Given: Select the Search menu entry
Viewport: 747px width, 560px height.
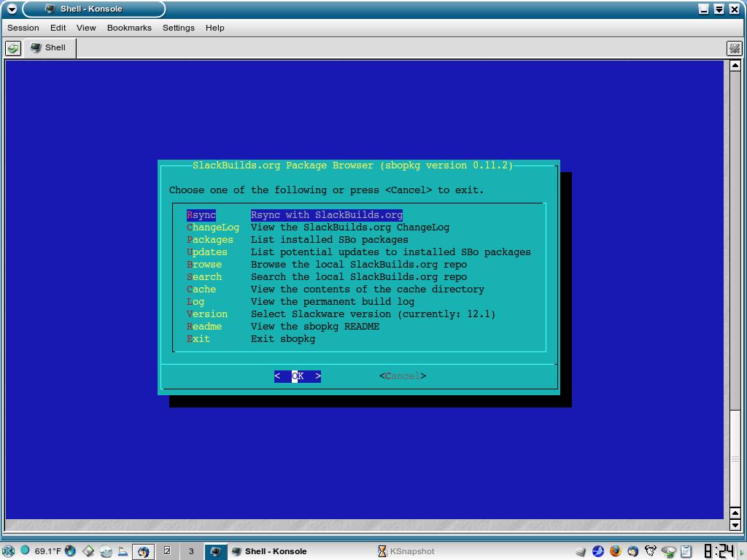Looking at the screenshot, I should coord(204,276).
